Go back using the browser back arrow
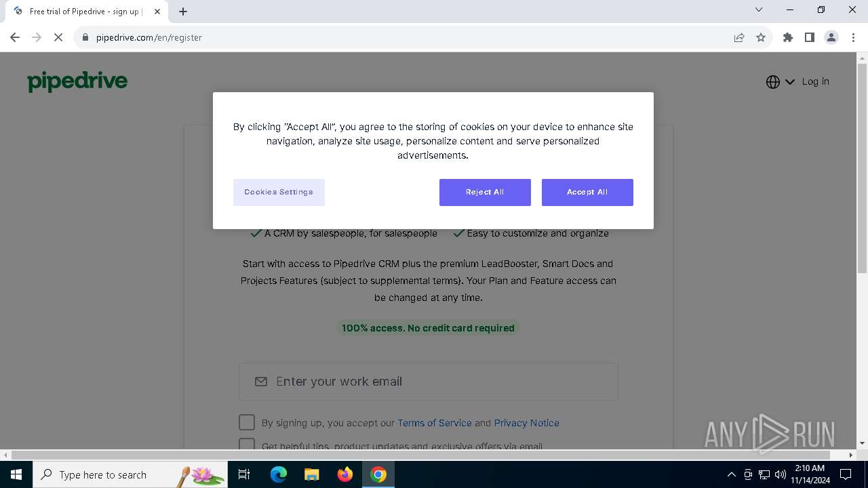This screenshot has width=868, height=488. click(x=15, y=37)
